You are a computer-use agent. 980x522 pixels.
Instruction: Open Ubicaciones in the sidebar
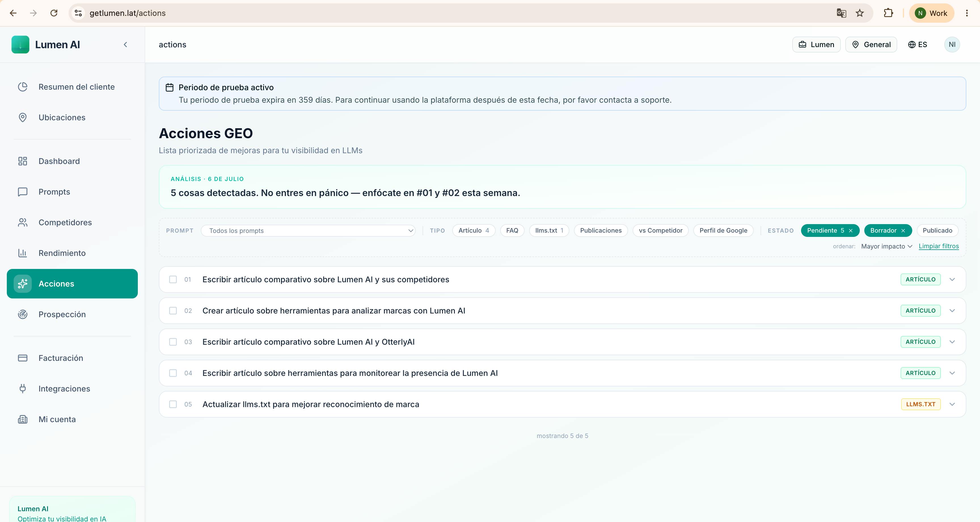[72, 118]
